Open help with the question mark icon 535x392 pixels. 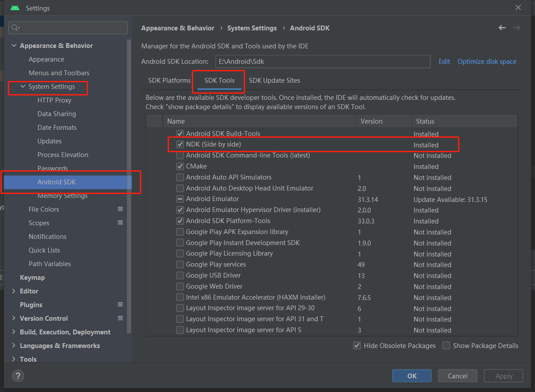tap(18, 376)
